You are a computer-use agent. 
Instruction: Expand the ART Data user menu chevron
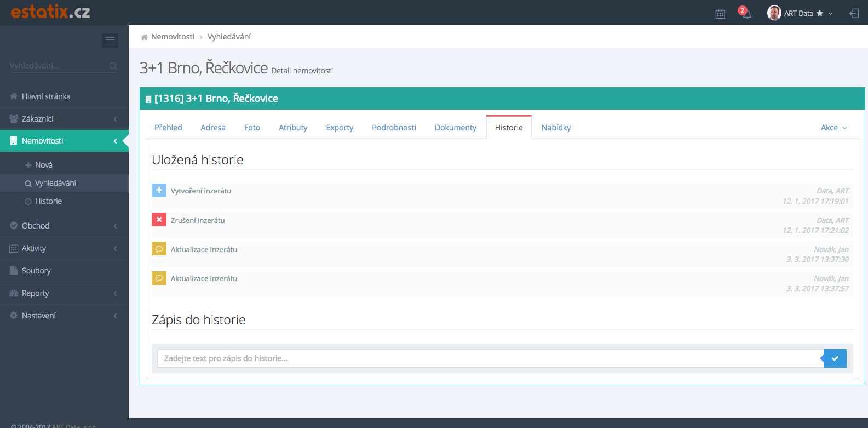point(831,14)
